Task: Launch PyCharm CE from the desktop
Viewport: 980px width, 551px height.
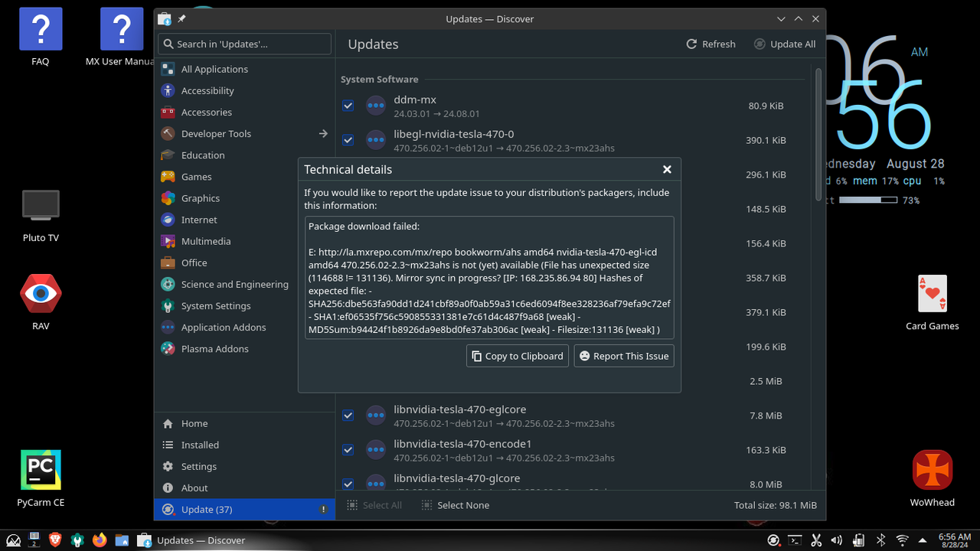Action: click(41, 478)
